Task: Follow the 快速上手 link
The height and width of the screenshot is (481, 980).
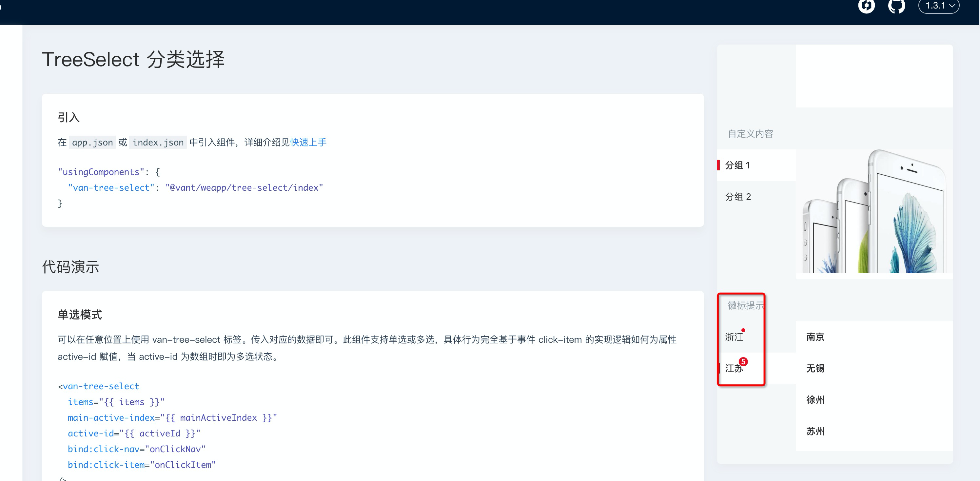Action: point(308,142)
